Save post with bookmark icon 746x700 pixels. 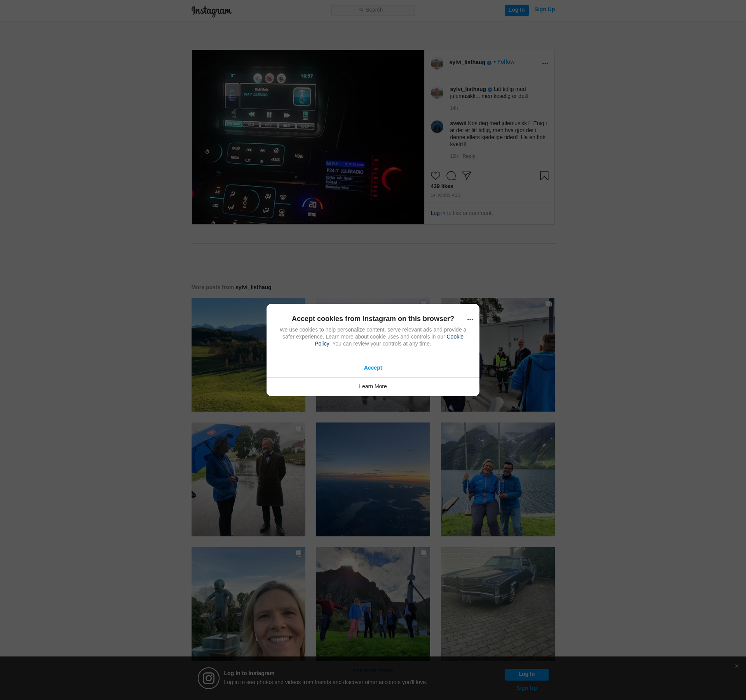point(544,176)
